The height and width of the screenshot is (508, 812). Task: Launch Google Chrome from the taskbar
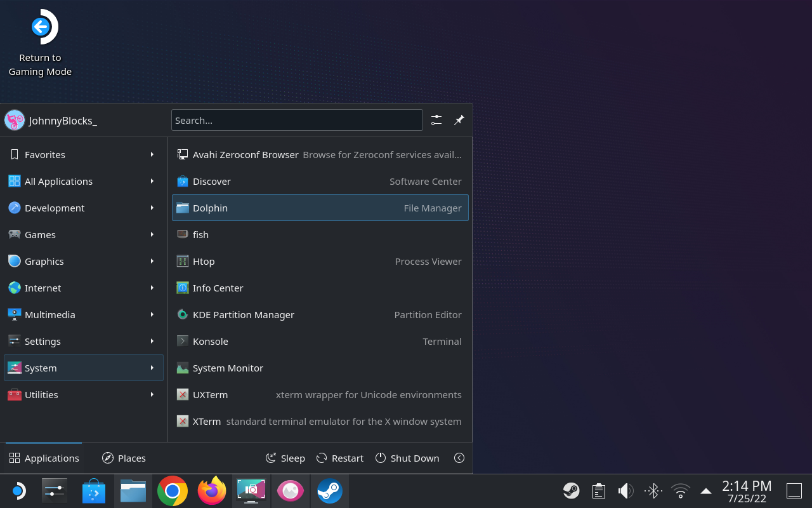click(173, 491)
